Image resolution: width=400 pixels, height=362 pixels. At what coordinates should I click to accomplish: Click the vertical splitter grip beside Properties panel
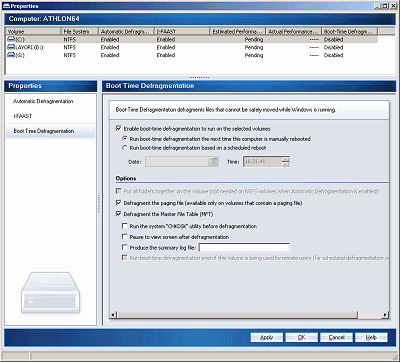click(99, 203)
